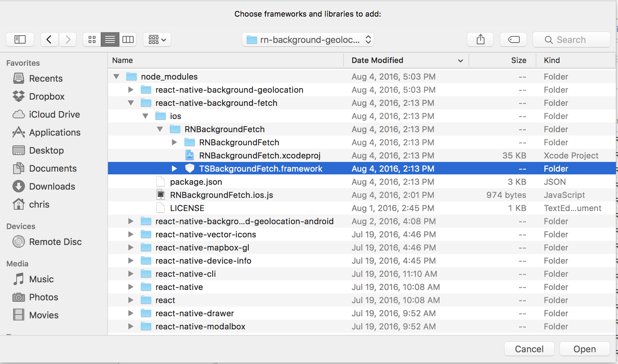Click the Devices sidebar heading
618x364 pixels.
[21, 226]
